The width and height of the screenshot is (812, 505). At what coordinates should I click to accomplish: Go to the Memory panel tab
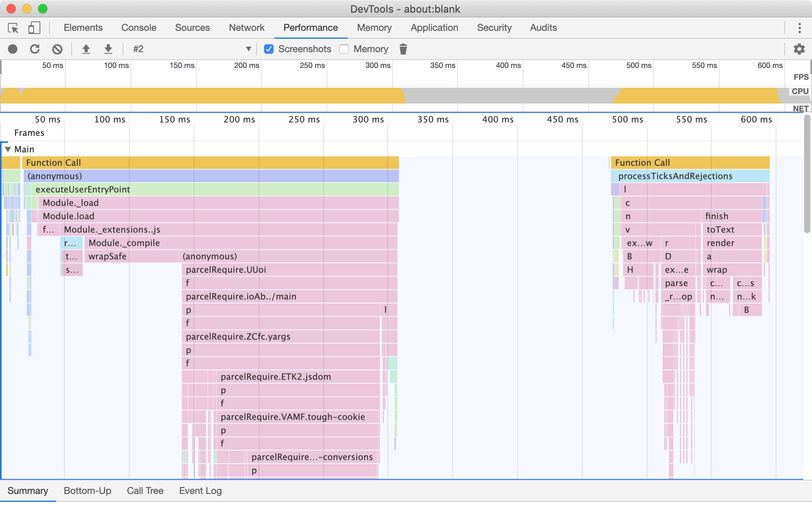coord(374,28)
